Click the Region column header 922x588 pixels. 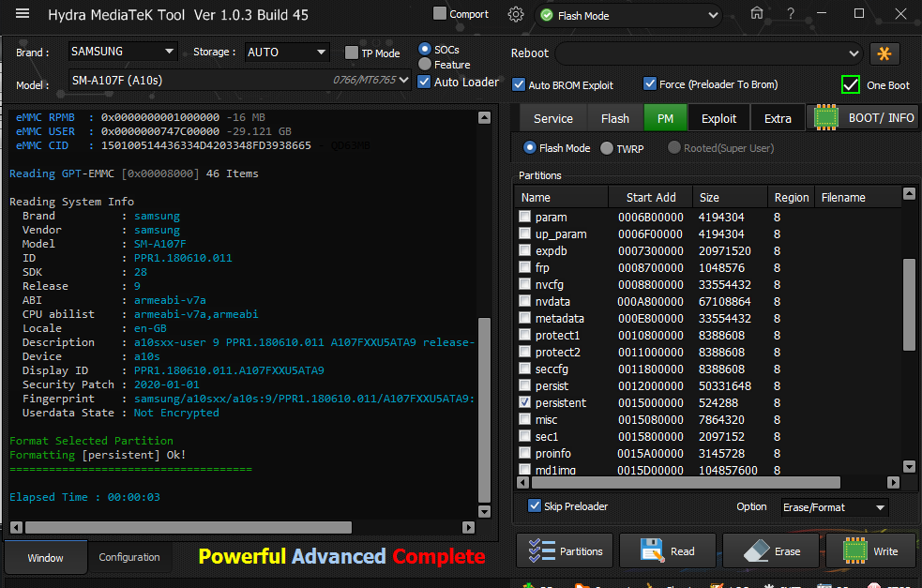tap(791, 198)
